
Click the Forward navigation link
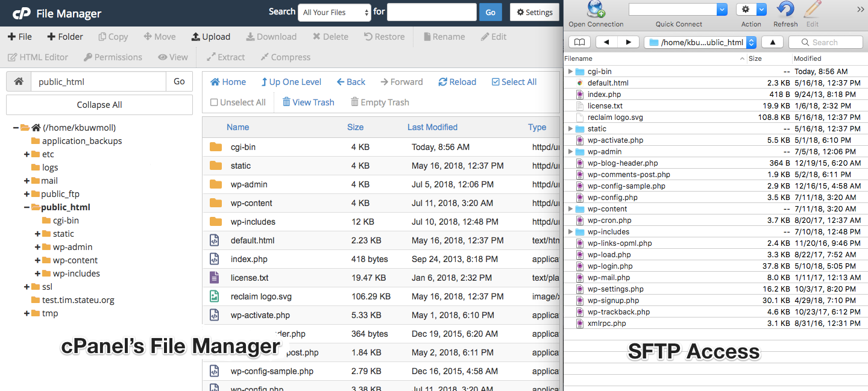tap(402, 82)
